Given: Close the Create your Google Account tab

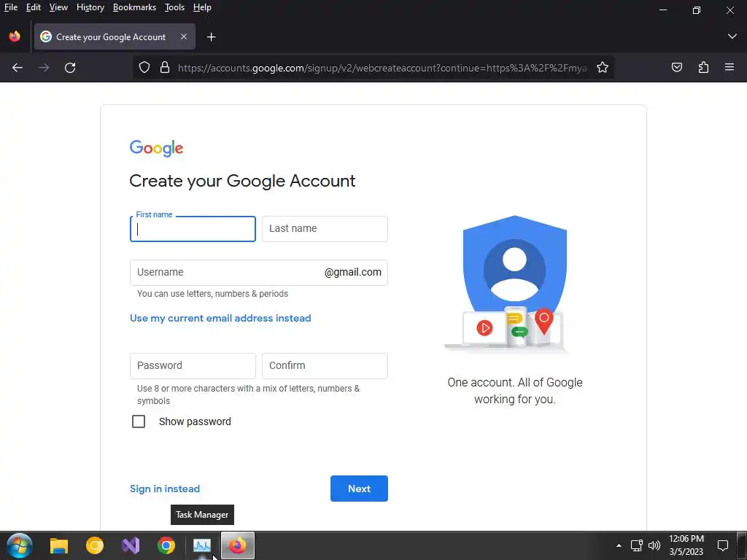Looking at the screenshot, I should tap(183, 36).
